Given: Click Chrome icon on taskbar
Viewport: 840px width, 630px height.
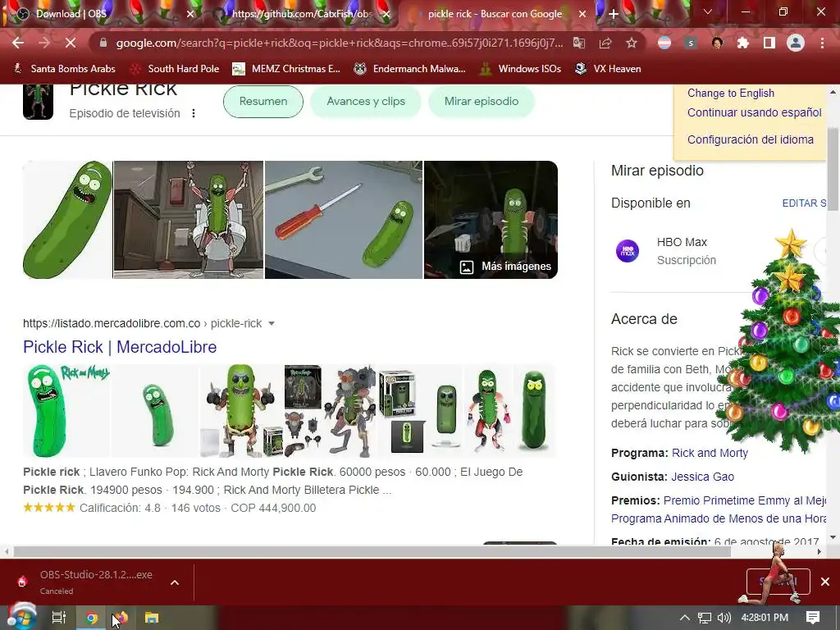Looking at the screenshot, I should (92, 618).
